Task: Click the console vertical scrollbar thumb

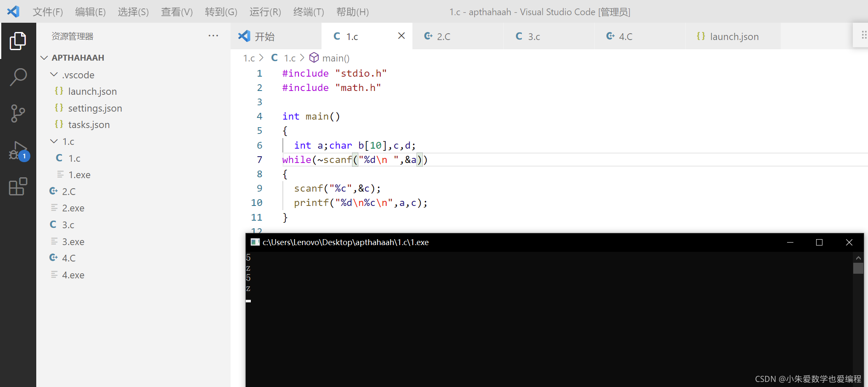Action: [858, 268]
